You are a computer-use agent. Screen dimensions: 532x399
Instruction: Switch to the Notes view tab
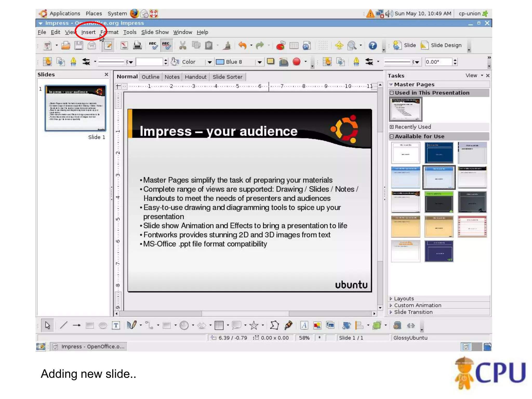pyautogui.click(x=172, y=77)
